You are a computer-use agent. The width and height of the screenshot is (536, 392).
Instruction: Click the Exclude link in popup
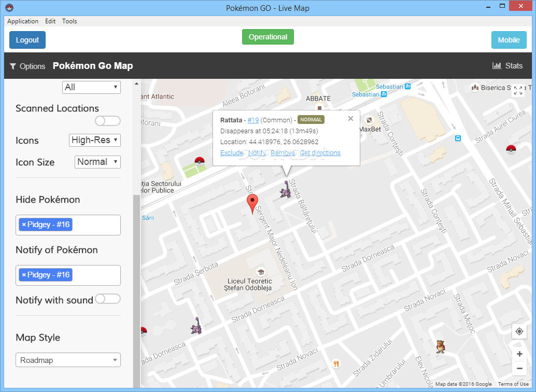pyautogui.click(x=232, y=153)
